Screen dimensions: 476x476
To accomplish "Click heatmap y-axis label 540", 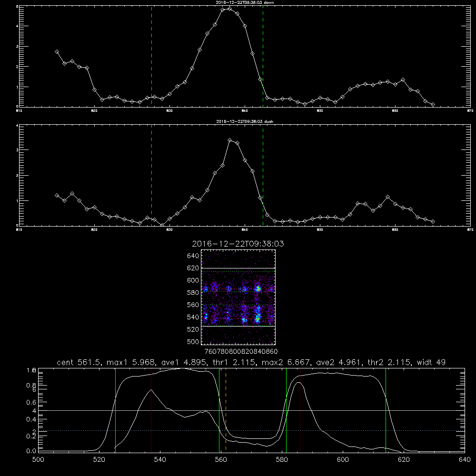I will pyautogui.click(x=193, y=317).
